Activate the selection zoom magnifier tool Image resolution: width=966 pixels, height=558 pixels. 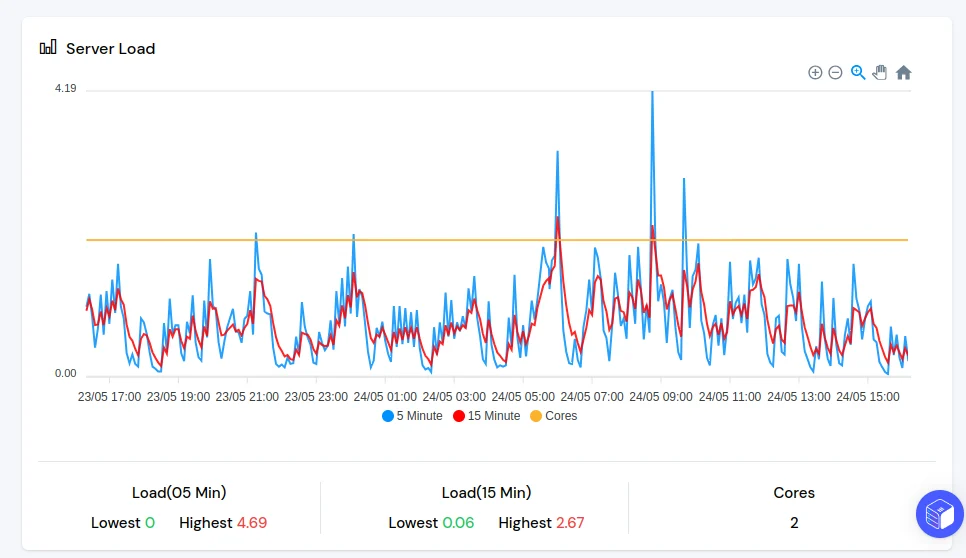(x=858, y=73)
